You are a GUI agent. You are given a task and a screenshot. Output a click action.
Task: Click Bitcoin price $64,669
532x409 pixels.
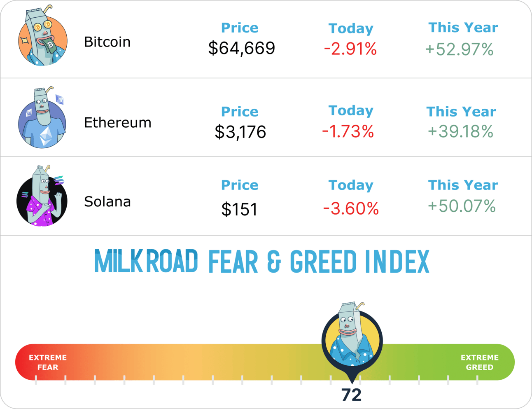[x=241, y=48]
